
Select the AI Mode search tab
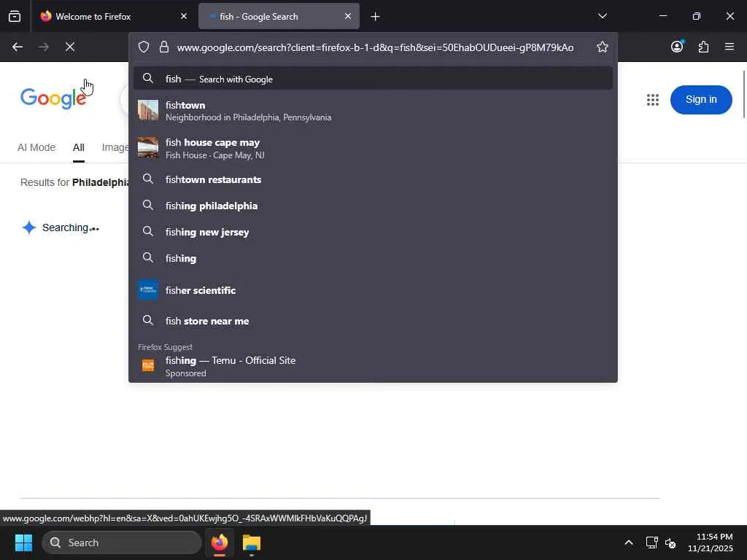[36, 147]
